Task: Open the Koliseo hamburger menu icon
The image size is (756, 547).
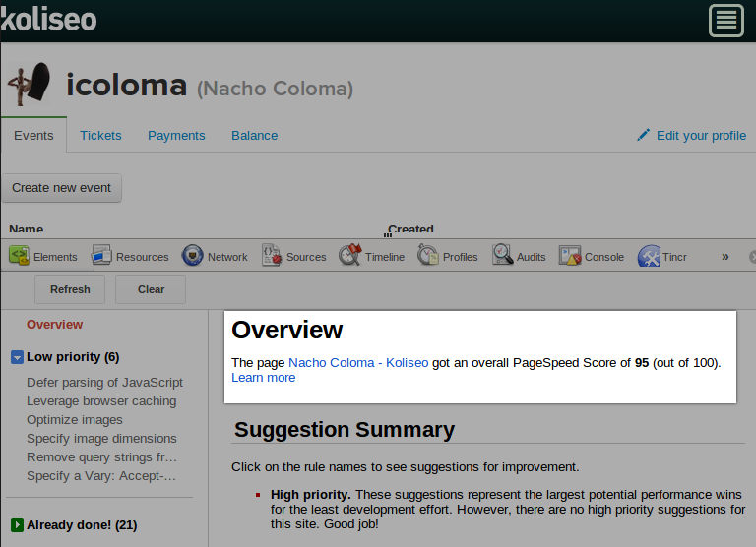Action: 726,21
